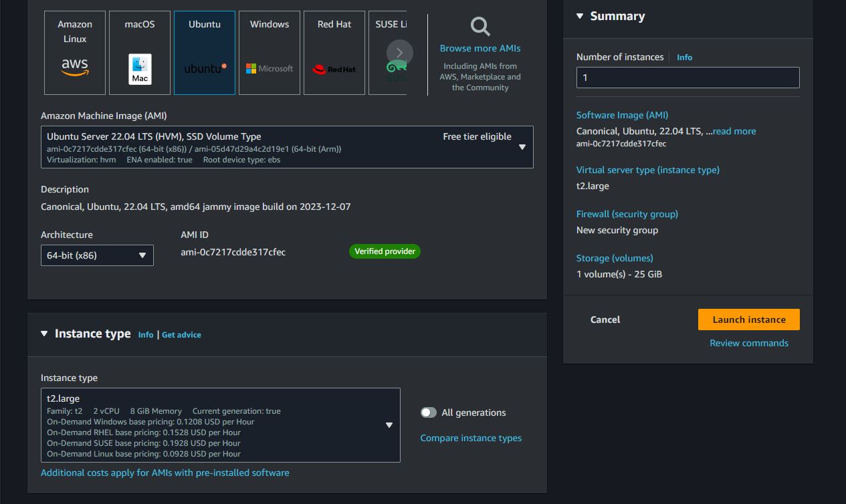The width and height of the screenshot is (846, 504).
Task: Click the Cancel button
Action: (605, 320)
